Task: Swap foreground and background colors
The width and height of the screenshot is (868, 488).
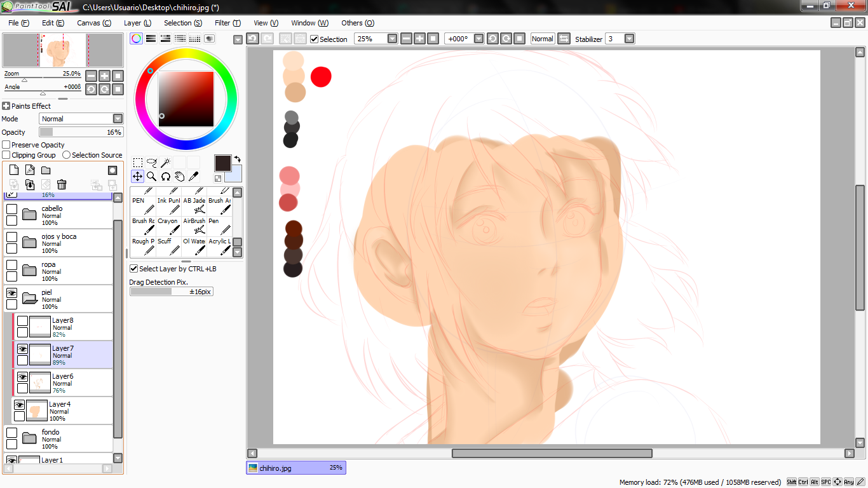Action: coord(237,159)
